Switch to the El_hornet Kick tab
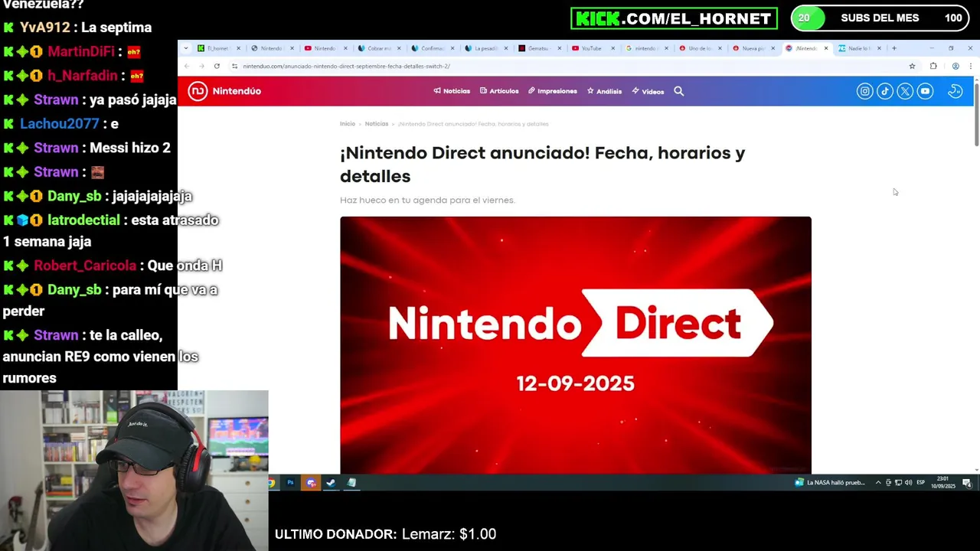Screen dimensions: 980x551 218,48
